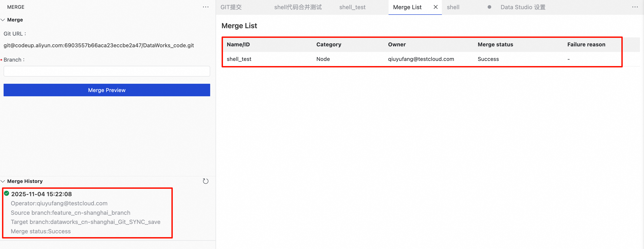Switch to the shell_test tab
The width and height of the screenshot is (644, 249).
tap(352, 7)
